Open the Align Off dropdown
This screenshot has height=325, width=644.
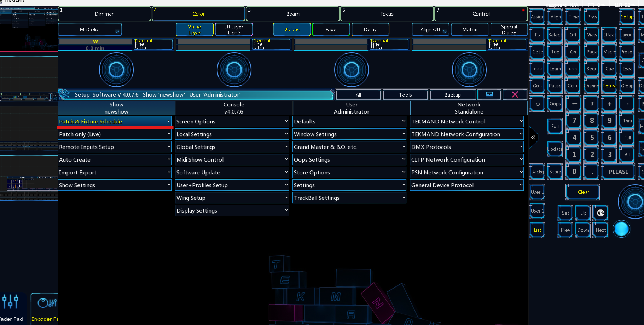(x=430, y=29)
